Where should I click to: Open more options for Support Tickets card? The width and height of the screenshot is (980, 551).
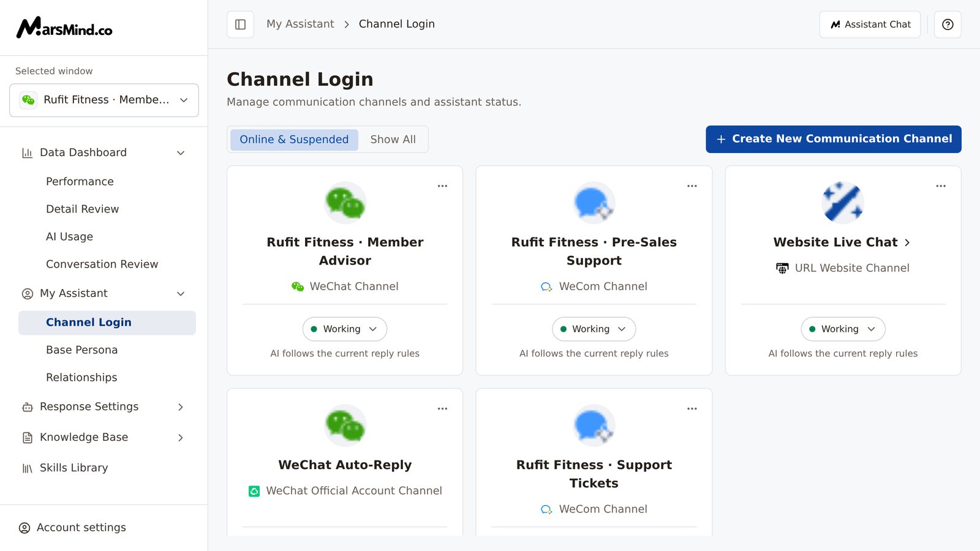click(692, 409)
